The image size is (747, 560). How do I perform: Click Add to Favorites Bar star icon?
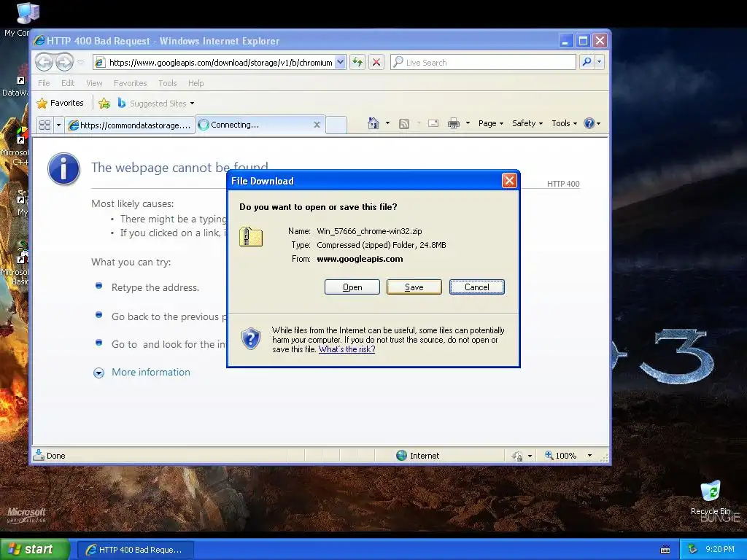(104, 103)
